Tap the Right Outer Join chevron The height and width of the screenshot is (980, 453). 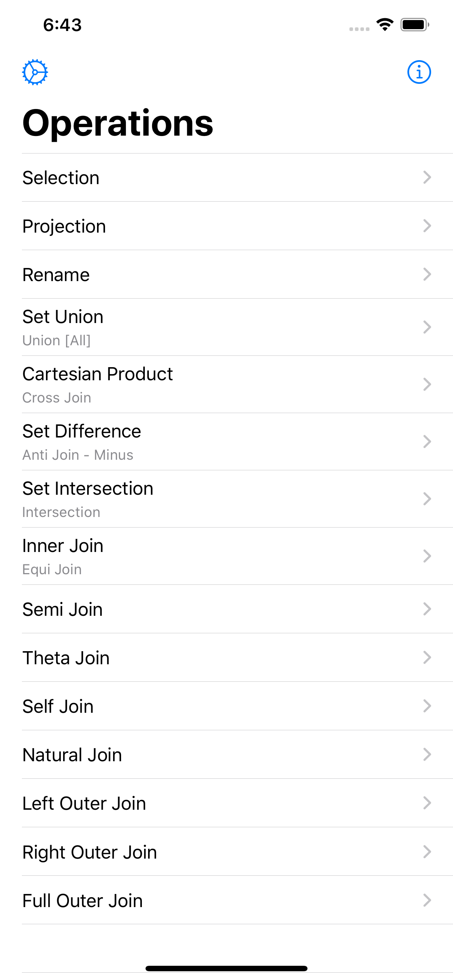pyautogui.click(x=427, y=852)
